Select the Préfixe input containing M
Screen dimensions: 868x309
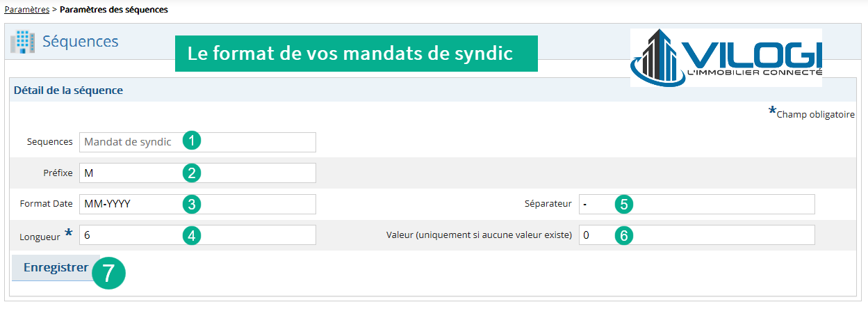[197, 173]
